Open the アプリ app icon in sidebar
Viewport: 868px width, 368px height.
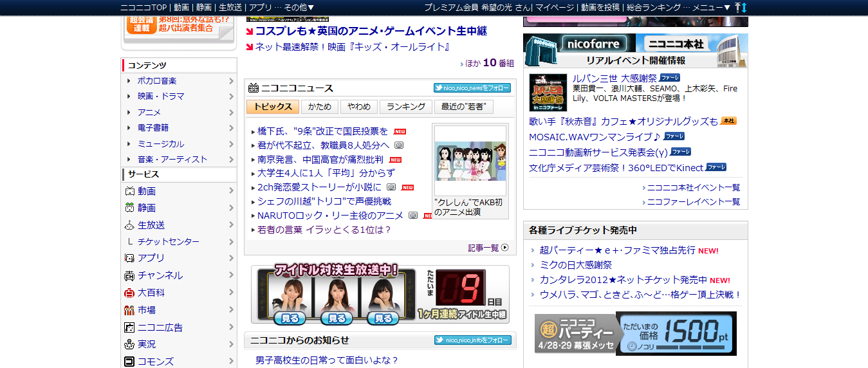point(129,258)
